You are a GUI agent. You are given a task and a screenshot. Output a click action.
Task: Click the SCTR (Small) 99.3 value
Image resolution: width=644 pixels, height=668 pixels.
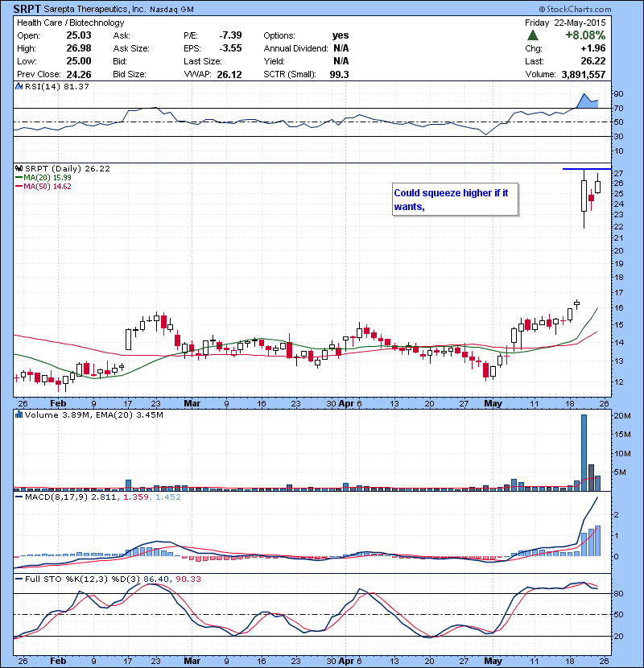point(339,75)
